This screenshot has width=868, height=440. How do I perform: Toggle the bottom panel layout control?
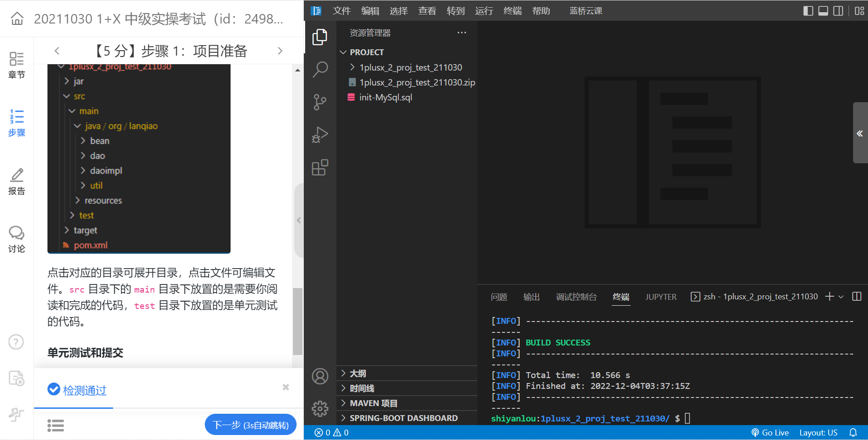click(823, 10)
